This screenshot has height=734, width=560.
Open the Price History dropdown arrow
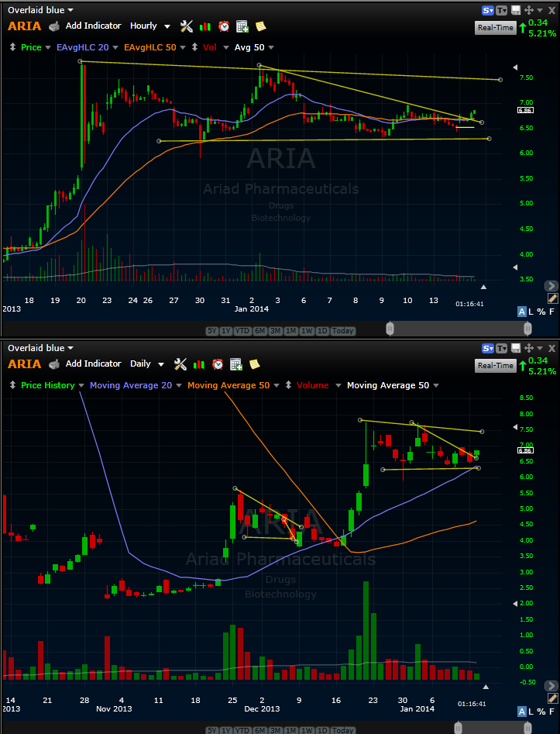81,386
